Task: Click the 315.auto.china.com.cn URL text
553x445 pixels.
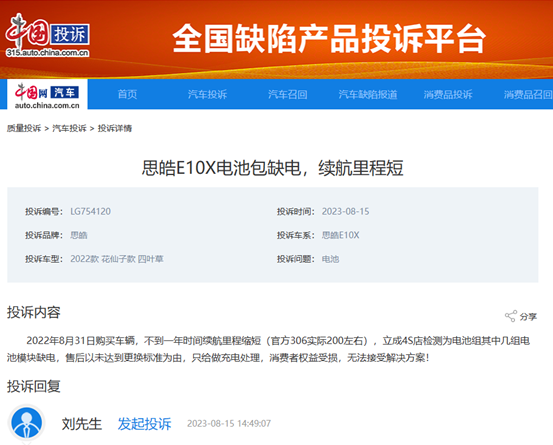Action: coord(47,53)
